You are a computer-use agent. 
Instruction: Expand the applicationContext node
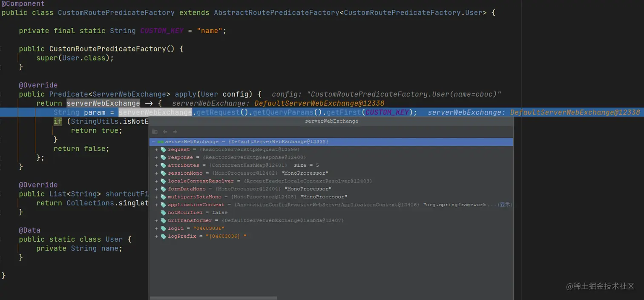tap(157, 205)
